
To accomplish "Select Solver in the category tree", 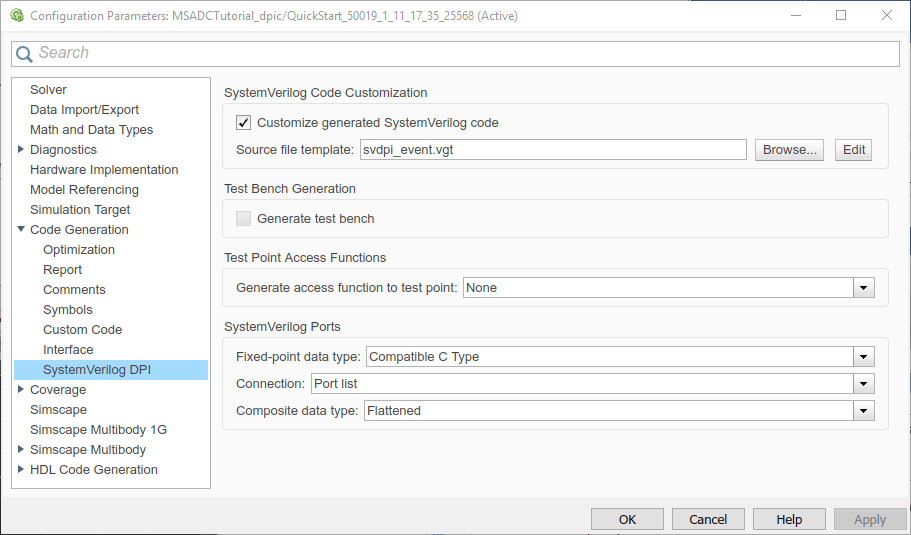I will (x=48, y=90).
